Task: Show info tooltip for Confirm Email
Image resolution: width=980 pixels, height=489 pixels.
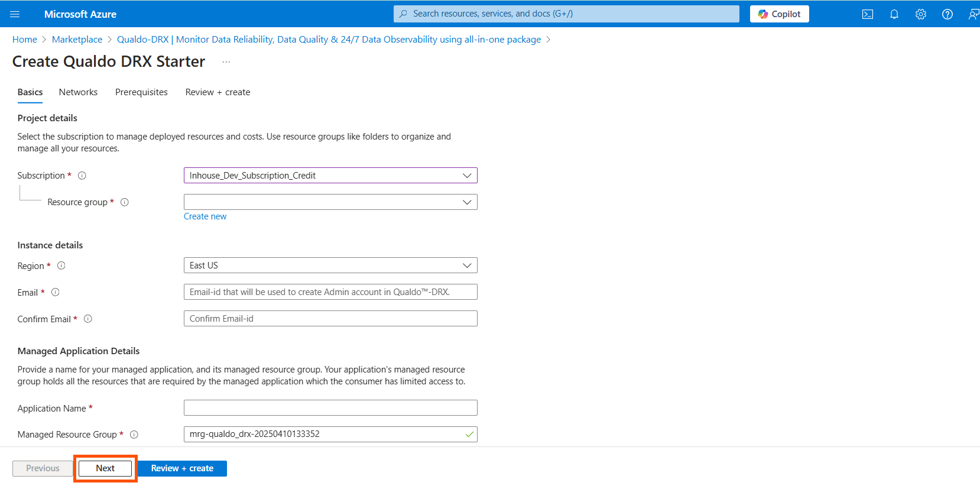Action: click(x=88, y=319)
